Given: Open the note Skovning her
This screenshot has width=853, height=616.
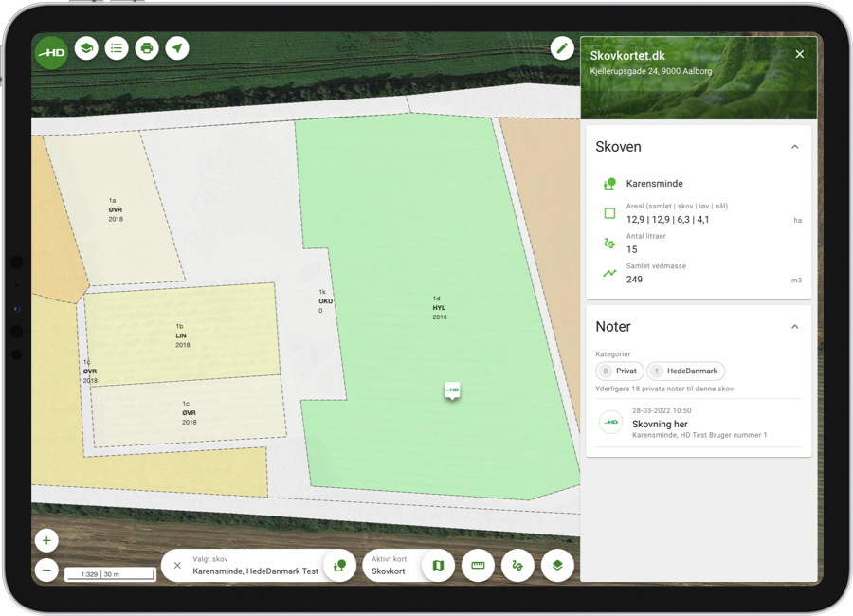Looking at the screenshot, I should coord(699,424).
